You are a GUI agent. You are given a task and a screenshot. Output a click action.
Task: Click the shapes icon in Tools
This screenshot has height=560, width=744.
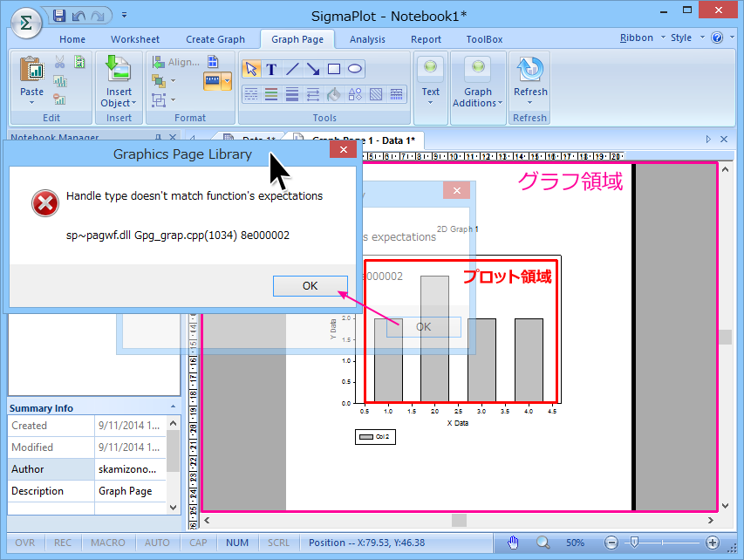point(355,94)
